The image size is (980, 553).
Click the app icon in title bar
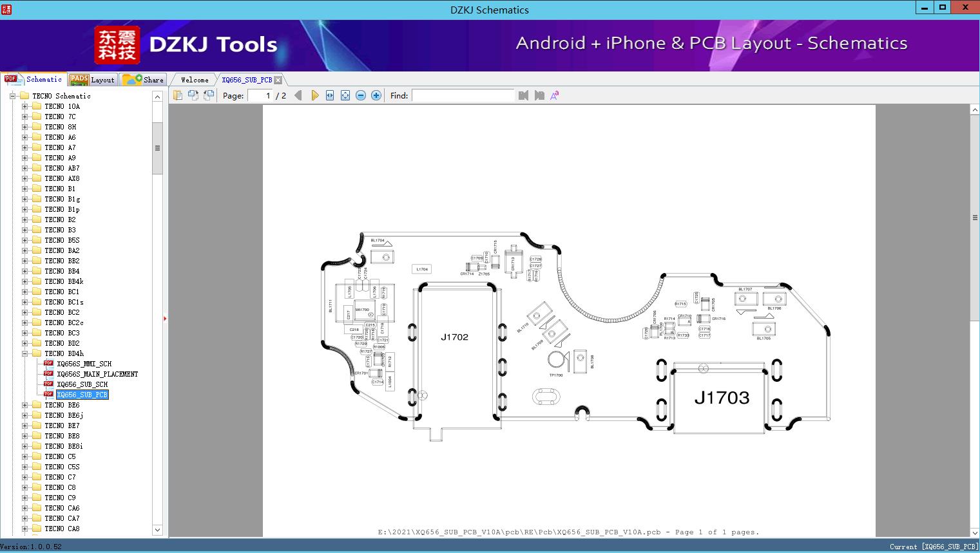[6, 9]
